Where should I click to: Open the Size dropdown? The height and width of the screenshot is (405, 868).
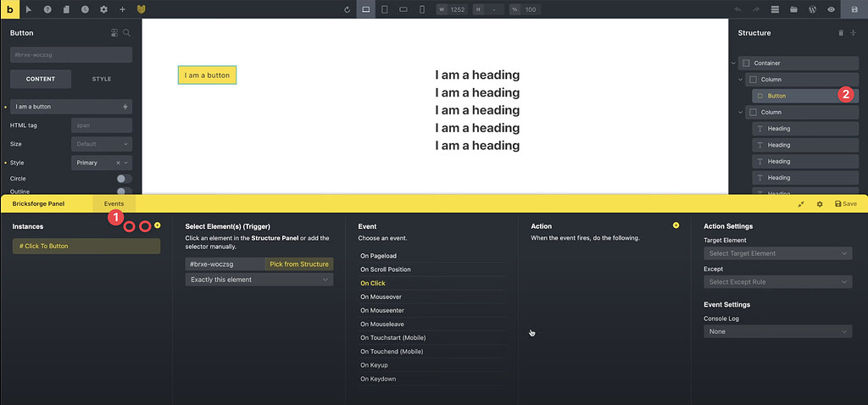click(x=101, y=144)
